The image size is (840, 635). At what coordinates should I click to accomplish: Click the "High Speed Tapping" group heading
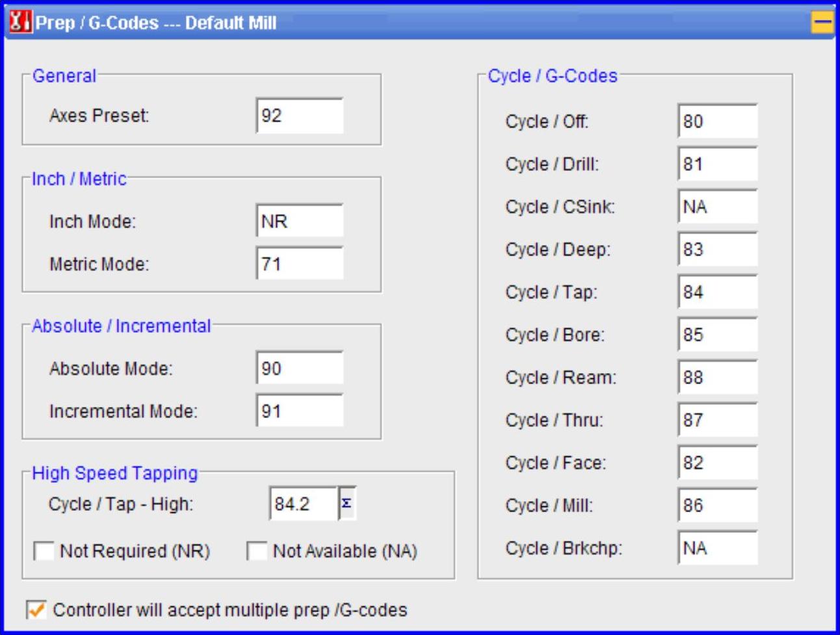pyautogui.click(x=115, y=473)
